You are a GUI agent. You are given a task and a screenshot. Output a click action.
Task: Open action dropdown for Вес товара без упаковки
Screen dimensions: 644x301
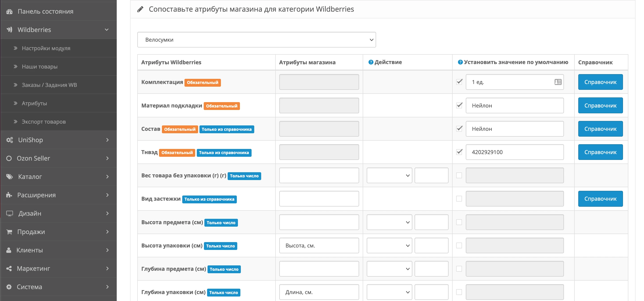(x=389, y=175)
